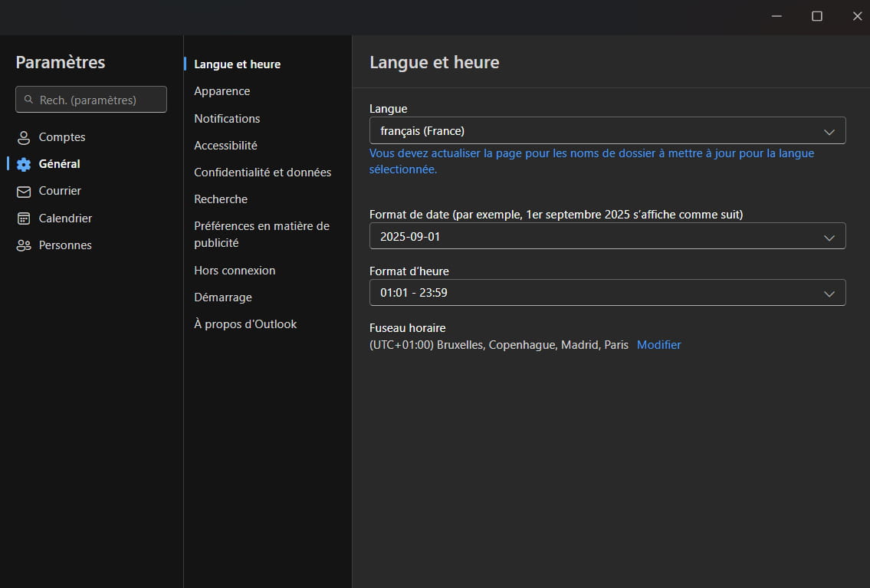Open À propos d'Outlook
The width and height of the screenshot is (870, 588).
[245, 324]
